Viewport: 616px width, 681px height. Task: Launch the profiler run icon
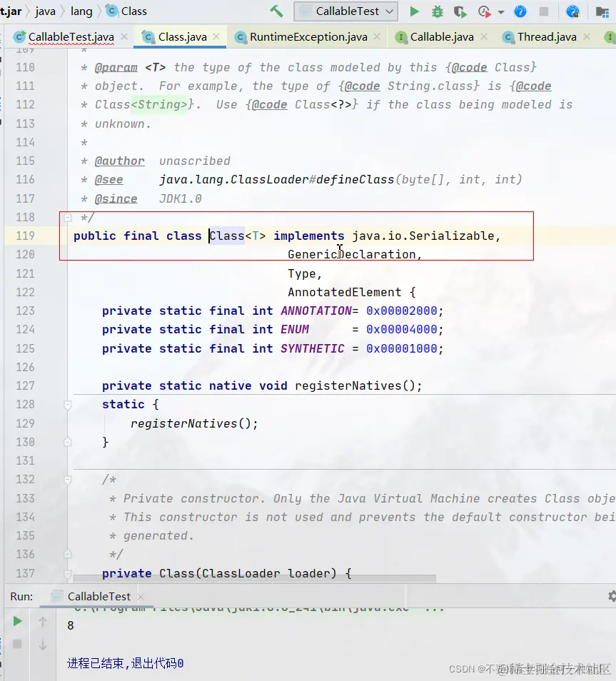(485, 11)
